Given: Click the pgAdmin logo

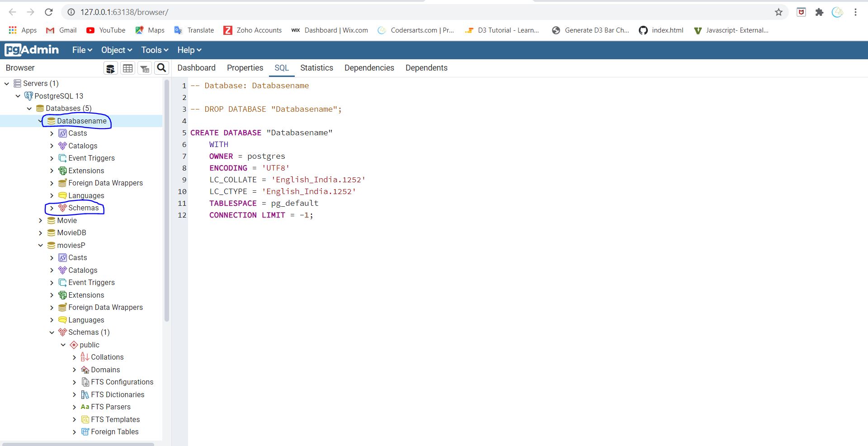Looking at the screenshot, I should pos(32,50).
